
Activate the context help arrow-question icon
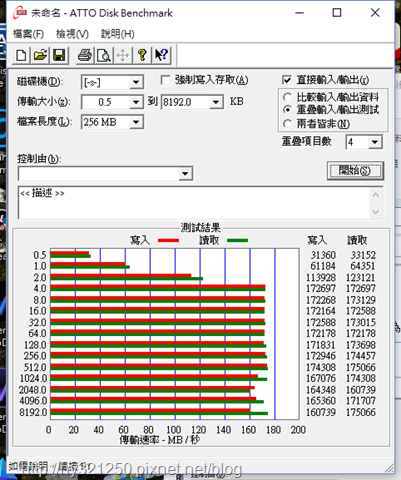click(161, 55)
